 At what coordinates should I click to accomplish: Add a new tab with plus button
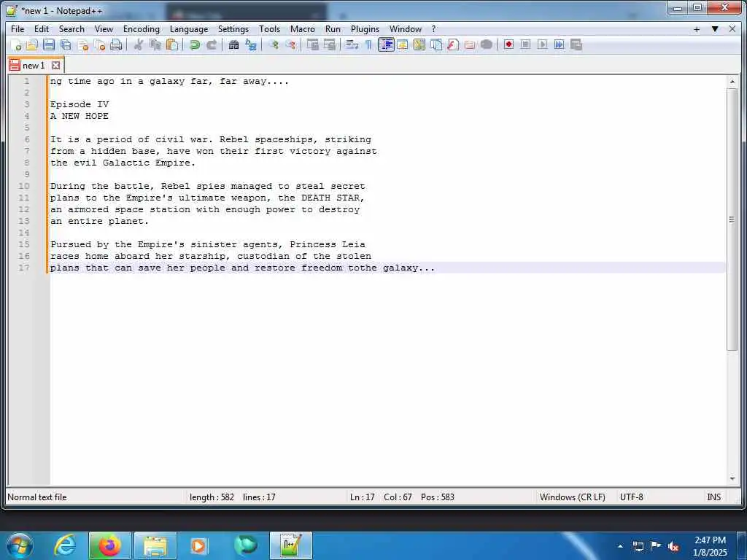coord(697,29)
